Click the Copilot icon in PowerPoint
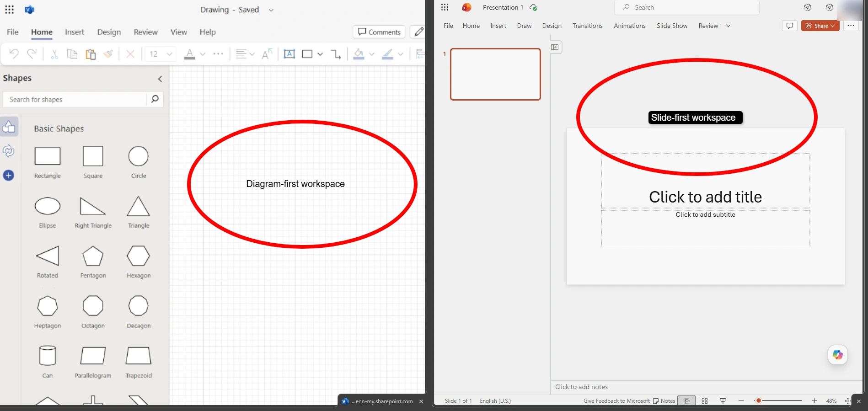The height and width of the screenshot is (411, 868). [x=838, y=355]
